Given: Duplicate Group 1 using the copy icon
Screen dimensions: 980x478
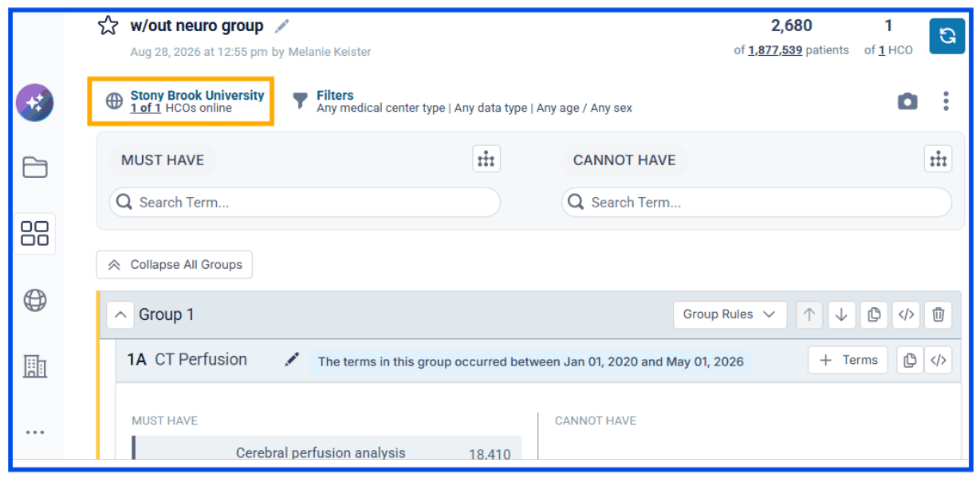Looking at the screenshot, I should (874, 314).
